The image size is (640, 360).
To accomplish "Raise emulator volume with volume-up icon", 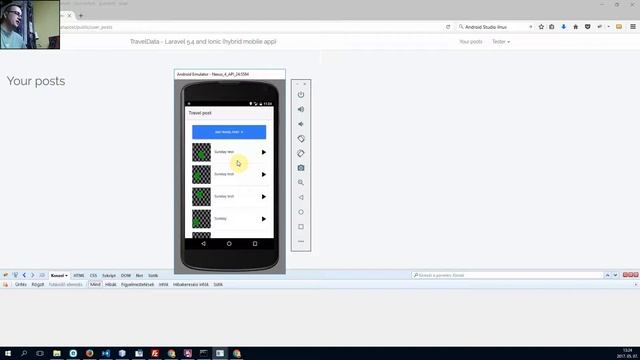I will point(301,109).
